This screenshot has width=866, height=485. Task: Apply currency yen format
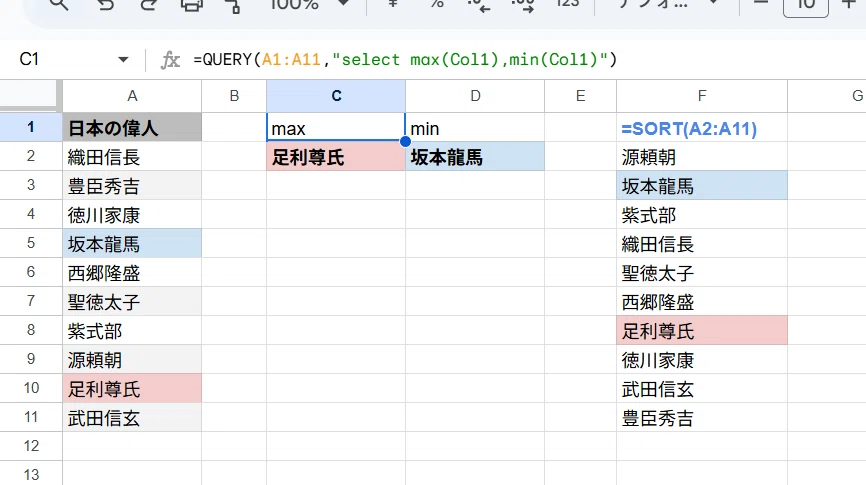(x=393, y=3)
